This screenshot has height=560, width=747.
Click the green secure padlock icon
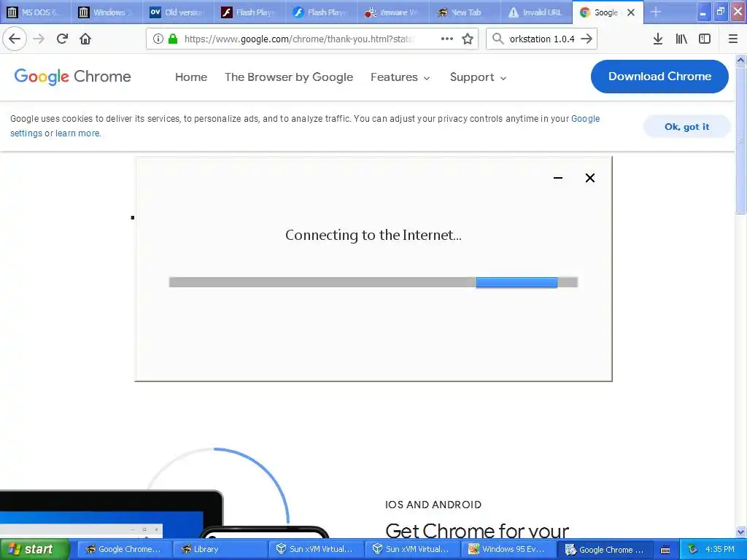click(x=173, y=39)
